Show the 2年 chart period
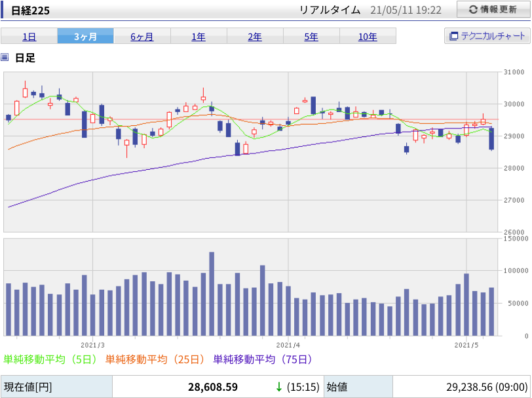The width and height of the screenshot is (532, 398). coord(255,36)
